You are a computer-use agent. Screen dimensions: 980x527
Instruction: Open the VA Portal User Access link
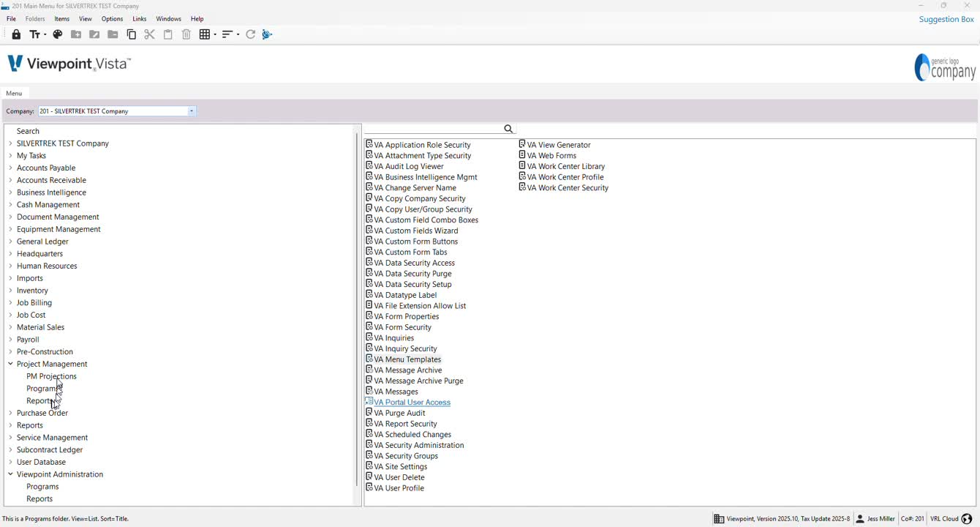(412, 402)
